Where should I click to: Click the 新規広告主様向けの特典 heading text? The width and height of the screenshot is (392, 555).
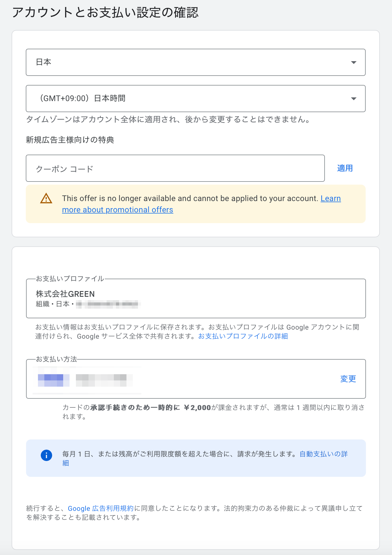click(x=70, y=140)
